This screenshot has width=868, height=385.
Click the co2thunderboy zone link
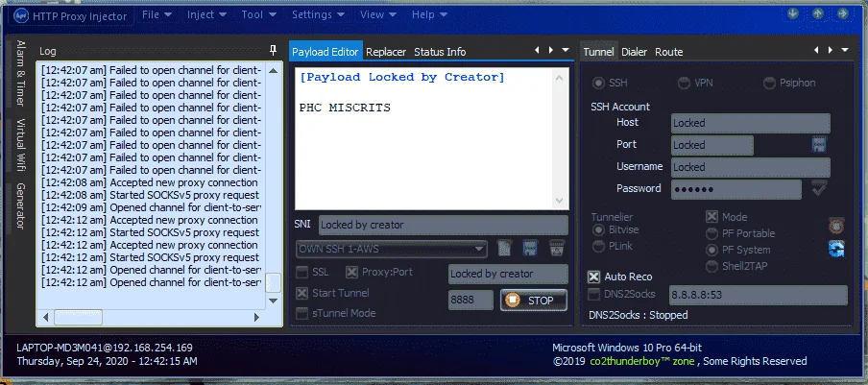click(x=642, y=361)
